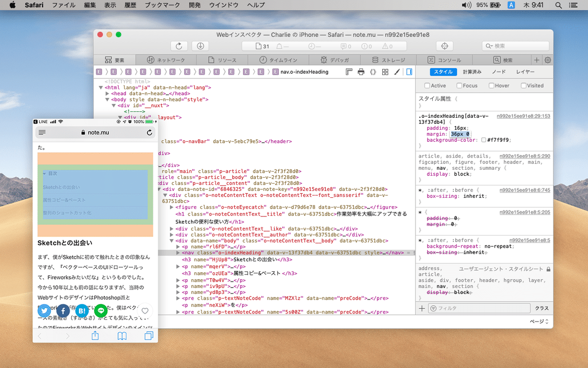
Task: Add a new inspector tab with plus
Action: coord(537,60)
